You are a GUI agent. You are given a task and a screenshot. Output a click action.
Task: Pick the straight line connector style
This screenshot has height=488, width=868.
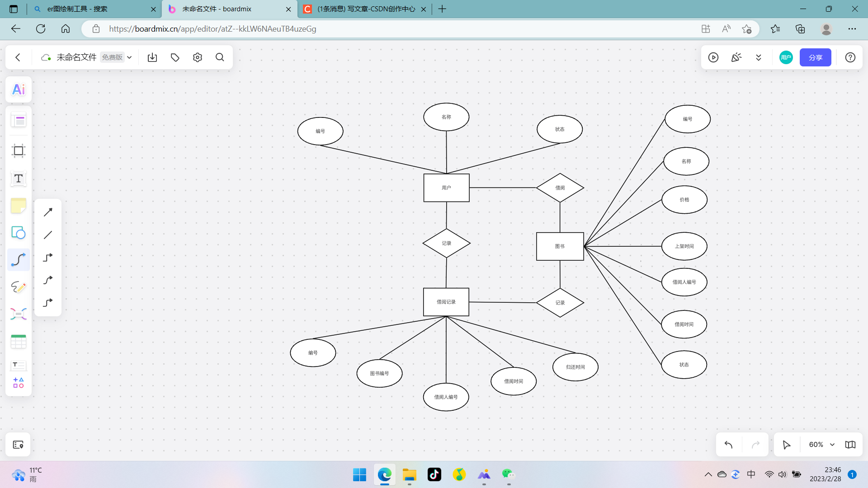pos(48,235)
